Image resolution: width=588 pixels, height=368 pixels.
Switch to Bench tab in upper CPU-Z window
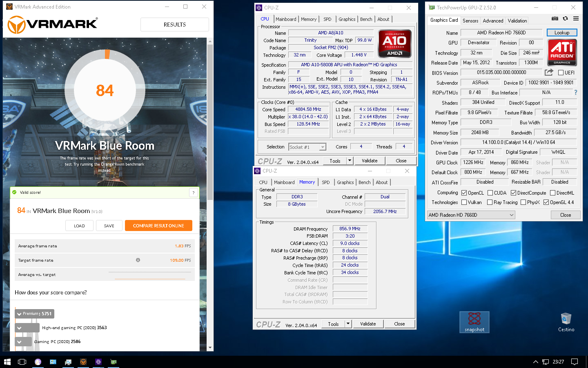[366, 19]
